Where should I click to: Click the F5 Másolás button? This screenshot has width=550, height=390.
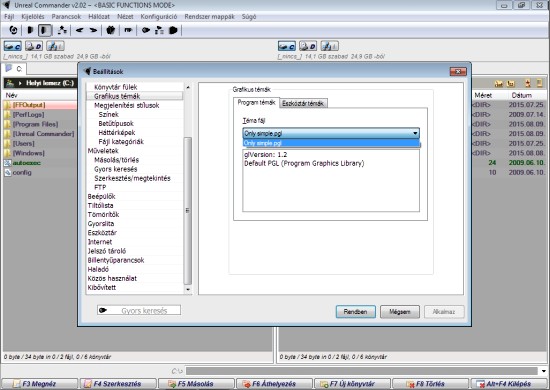196,384
